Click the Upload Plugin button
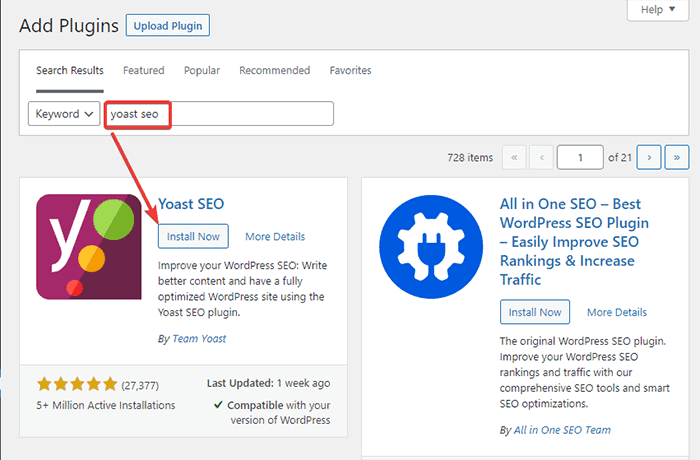 click(167, 24)
